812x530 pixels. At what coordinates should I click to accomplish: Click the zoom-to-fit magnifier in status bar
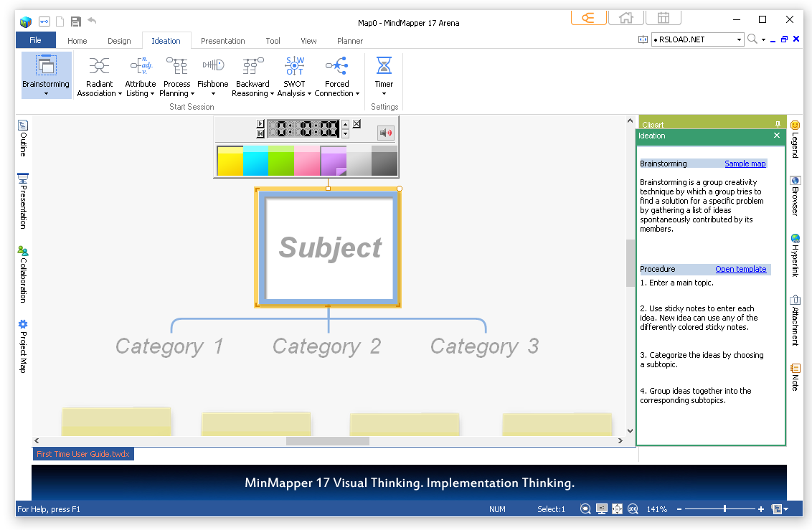pos(585,509)
